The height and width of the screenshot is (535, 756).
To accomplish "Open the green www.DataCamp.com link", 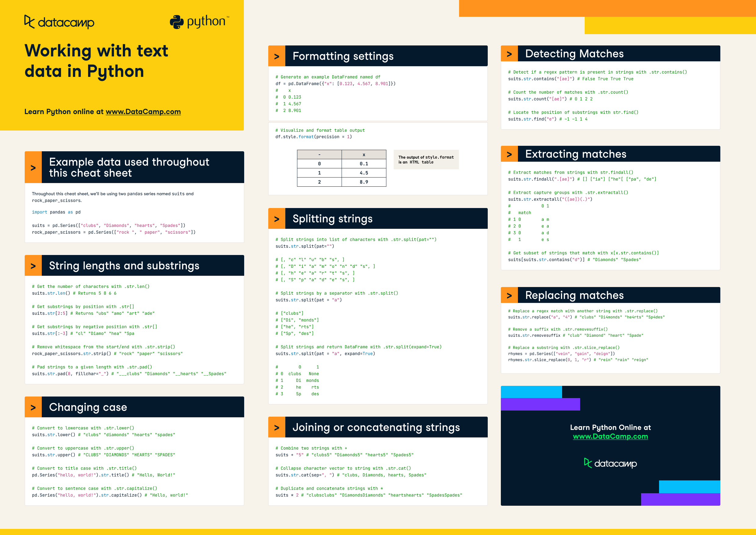I will coord(610,436).
